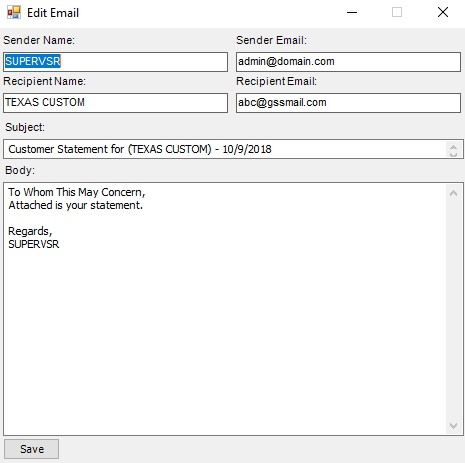
Task: Click the Body scrollbar's up arrow
Action: point(453,193)
